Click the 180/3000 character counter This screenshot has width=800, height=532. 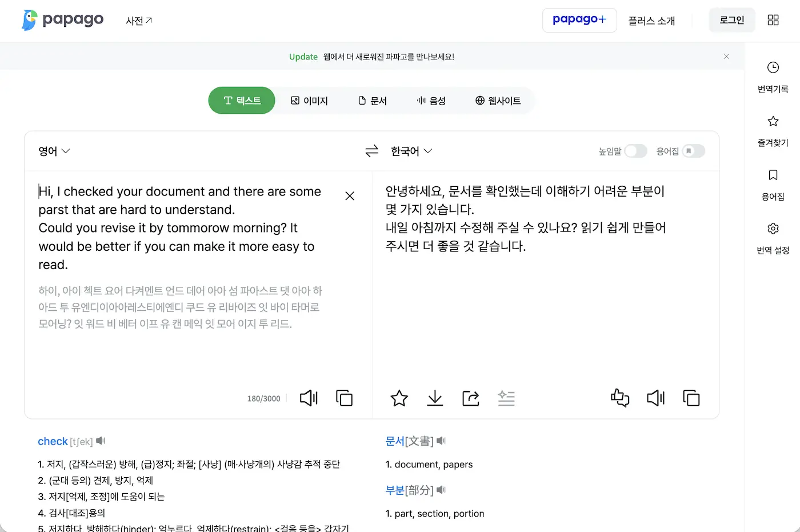(x=263, y=398)
